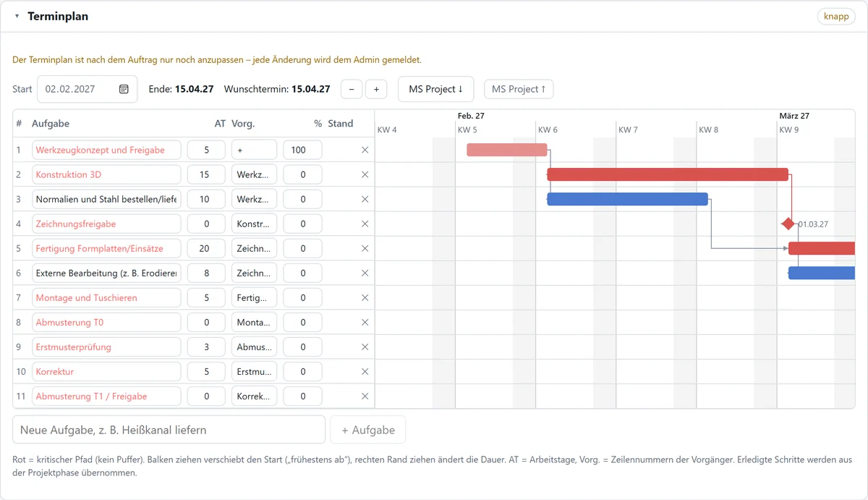The width and height of the screenshot is (868, 500).
Task: Delete row Erstmusterprüfung
Action: click(x=365, y=347)
